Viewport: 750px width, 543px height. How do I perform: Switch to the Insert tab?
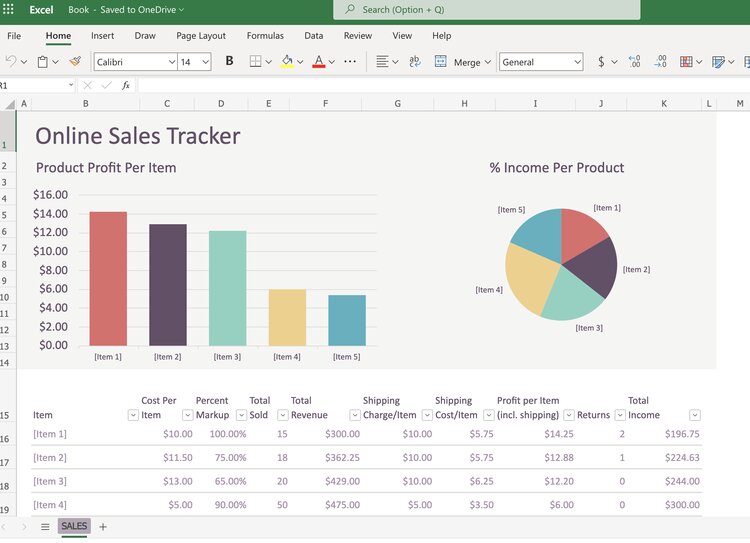click(102, 36)
